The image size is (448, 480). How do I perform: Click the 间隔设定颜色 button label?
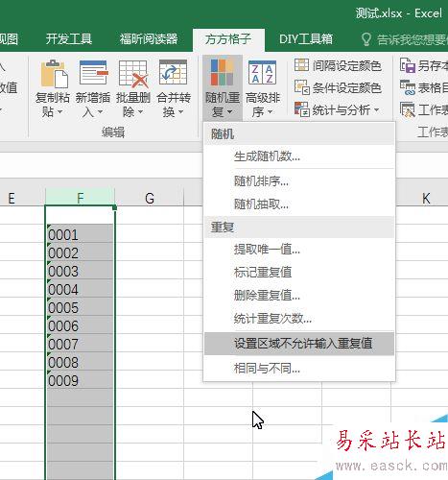tap(347, 65)
